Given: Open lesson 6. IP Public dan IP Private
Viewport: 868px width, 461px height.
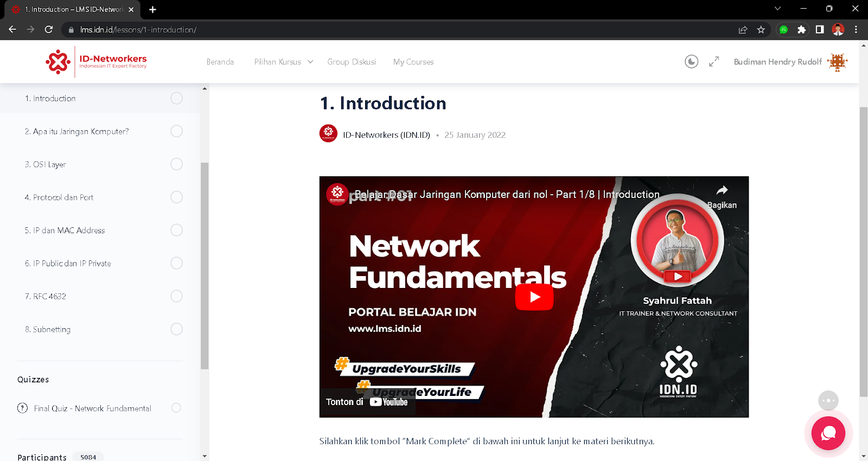Looking at the screenshot, I should tap(68, 263).
